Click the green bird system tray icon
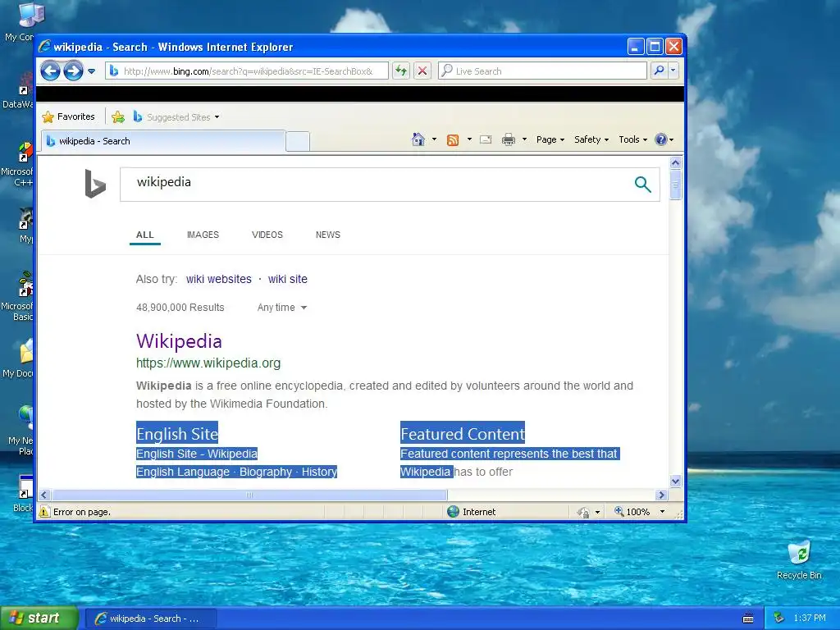 (779, 619)
